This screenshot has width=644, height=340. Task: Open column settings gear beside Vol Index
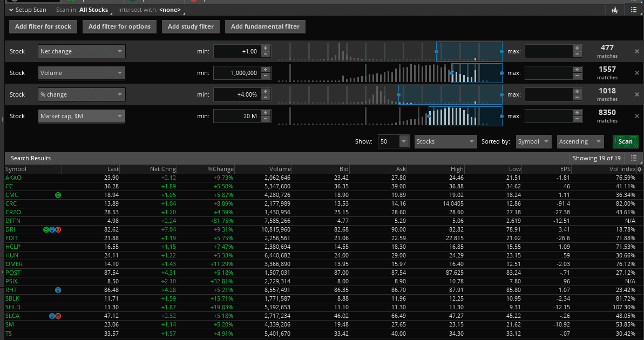pyautogui.click(x=640, y=169)
